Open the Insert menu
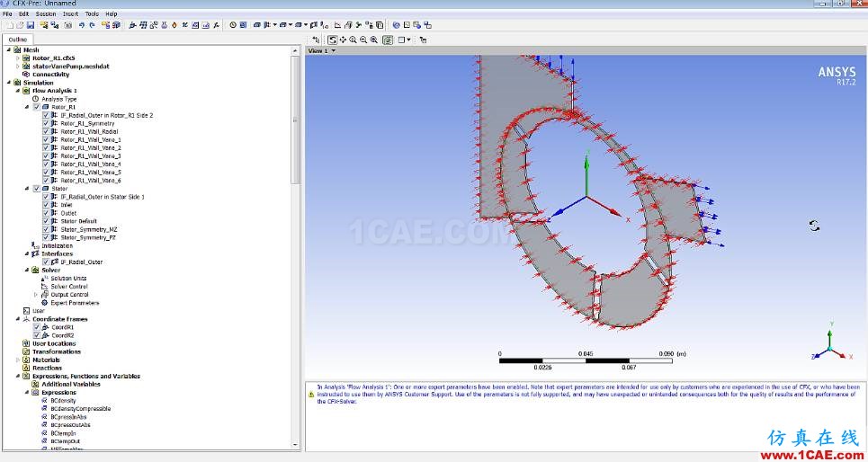 pyautogui.click(x=71, y=13)
